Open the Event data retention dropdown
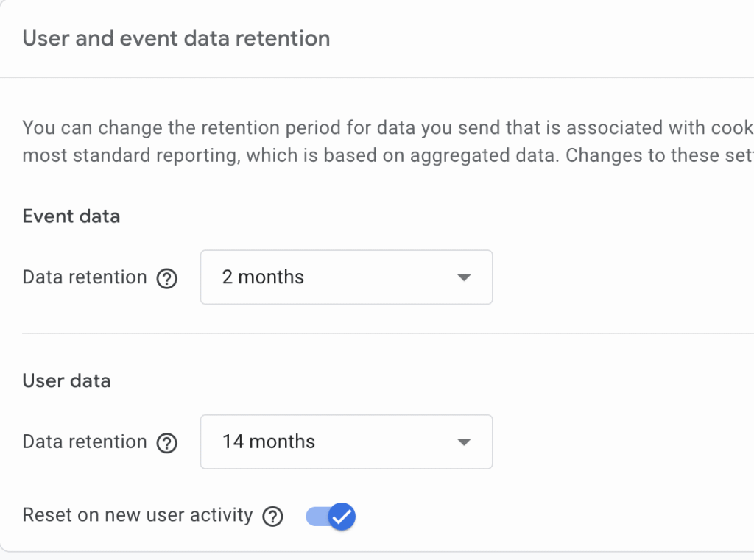 pos(346,277)
